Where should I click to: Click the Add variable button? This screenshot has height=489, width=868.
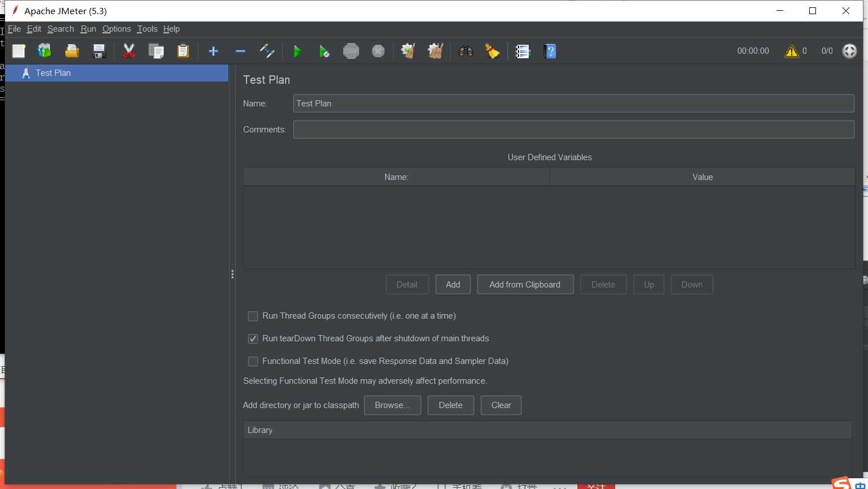[453, 285]
